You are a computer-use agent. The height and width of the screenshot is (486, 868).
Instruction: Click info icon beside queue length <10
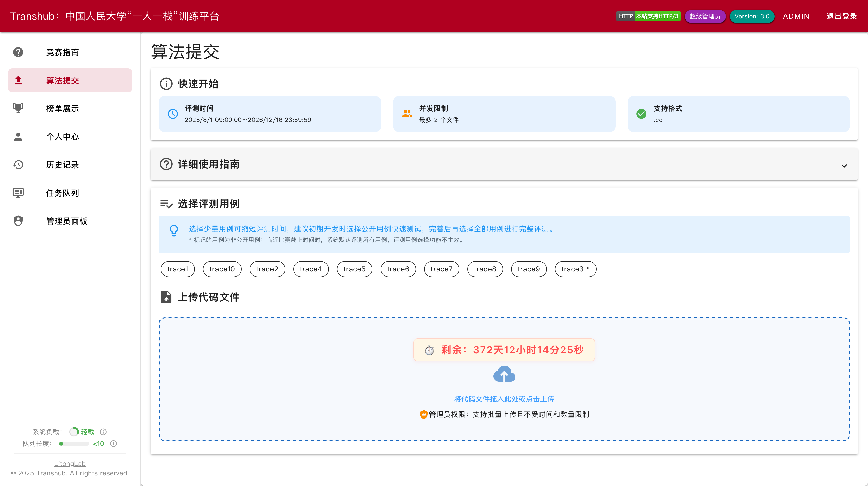(x=114, y=444)
